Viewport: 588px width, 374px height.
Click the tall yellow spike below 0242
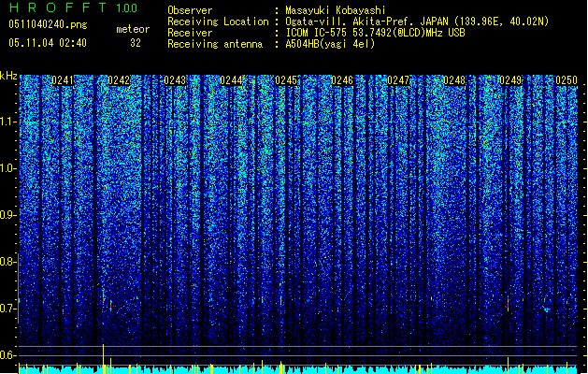point(103,359)
